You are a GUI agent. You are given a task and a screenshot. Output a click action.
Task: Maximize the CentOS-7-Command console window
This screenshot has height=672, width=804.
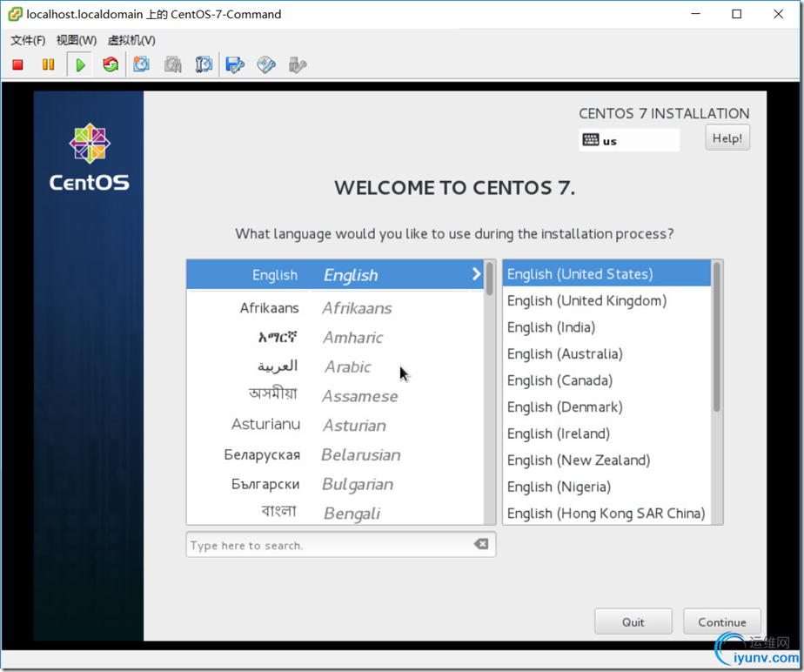point(736,14)
